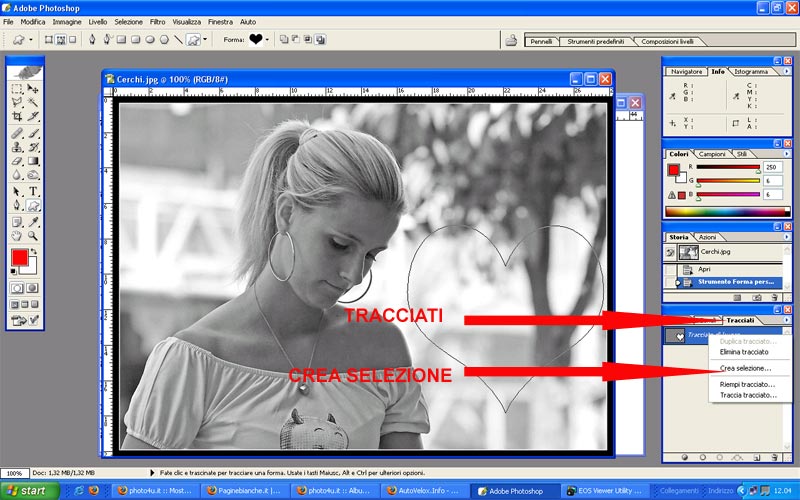Viewport: 800px width, 500px height.
Task: Enable Paths mode in options bar
Action: point(61,39)
